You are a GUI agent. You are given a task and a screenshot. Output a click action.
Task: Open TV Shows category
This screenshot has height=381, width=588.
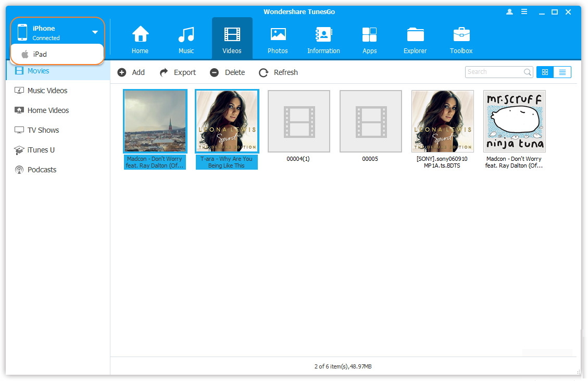(43, 130)
